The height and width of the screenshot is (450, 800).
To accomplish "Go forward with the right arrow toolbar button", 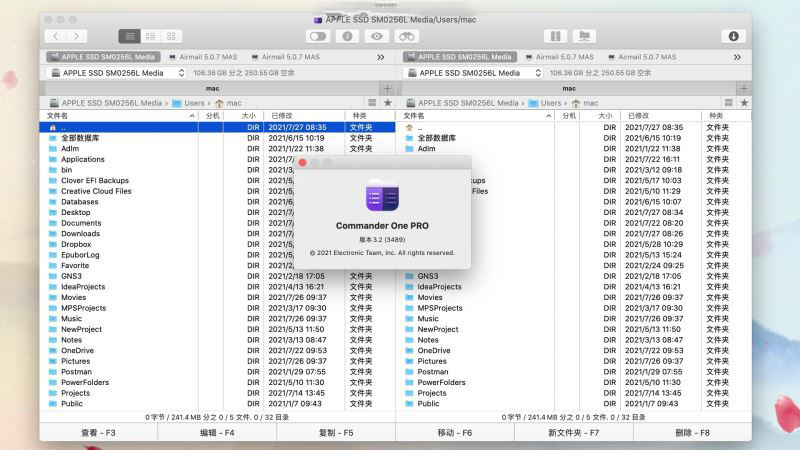I will [x=77, y=36].
